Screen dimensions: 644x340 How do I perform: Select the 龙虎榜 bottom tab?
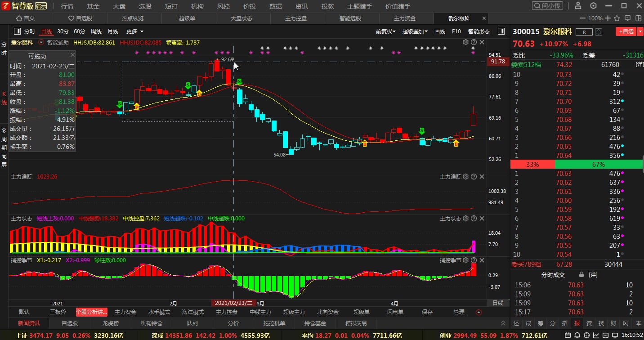110,323
